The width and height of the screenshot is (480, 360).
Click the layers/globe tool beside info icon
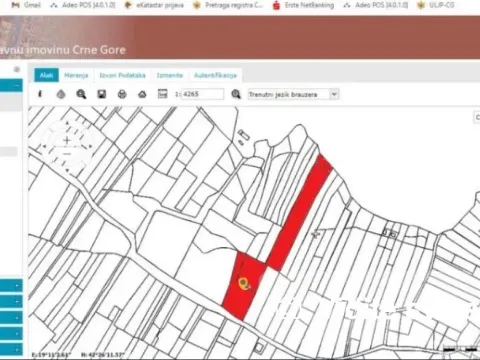[x=61, y=94]
